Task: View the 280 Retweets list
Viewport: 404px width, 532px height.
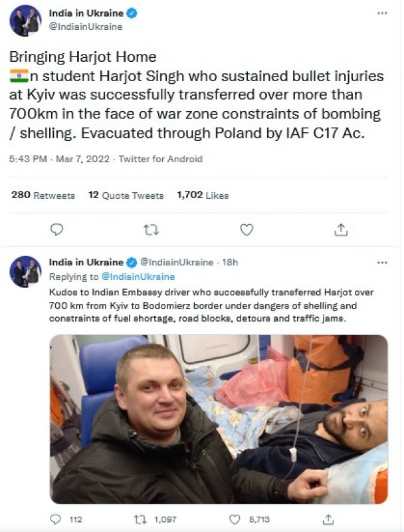Action: [x=43, y=196]
